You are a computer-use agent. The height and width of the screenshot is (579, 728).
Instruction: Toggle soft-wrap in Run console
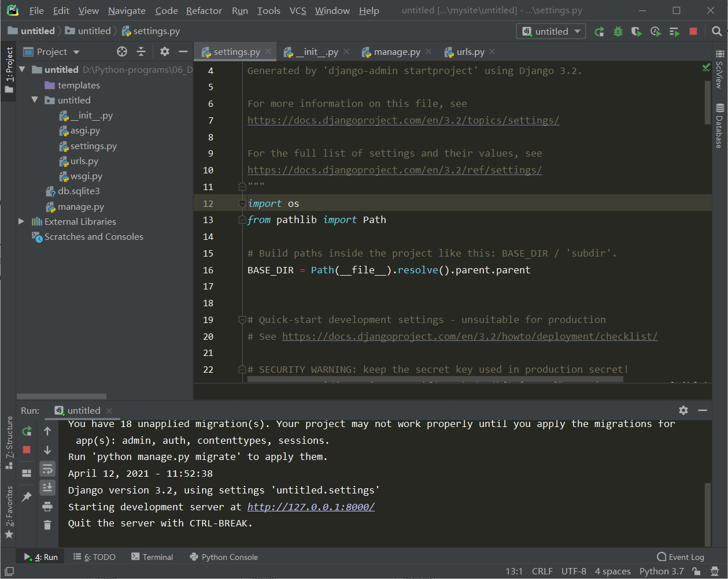pos(47,469)
